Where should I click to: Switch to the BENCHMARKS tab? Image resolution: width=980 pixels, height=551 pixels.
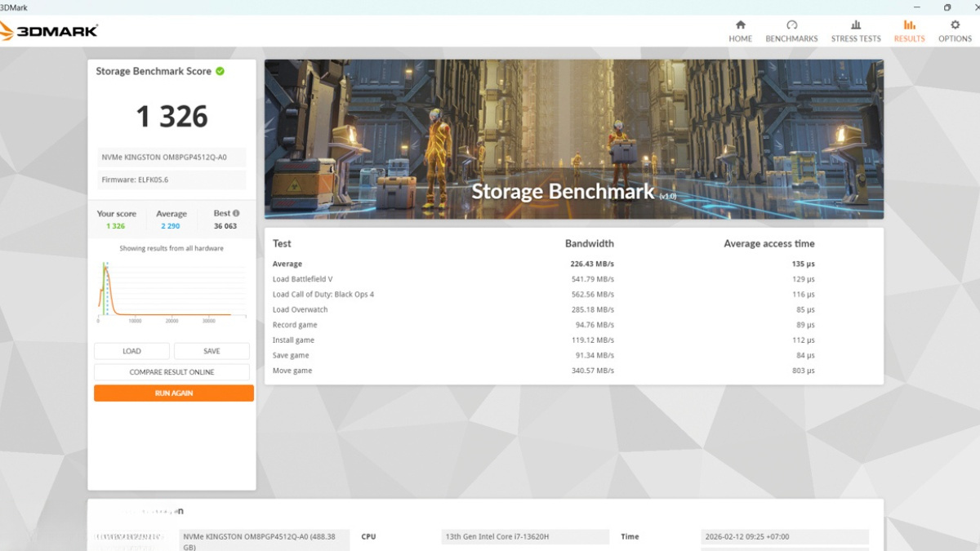click(791, 31)
